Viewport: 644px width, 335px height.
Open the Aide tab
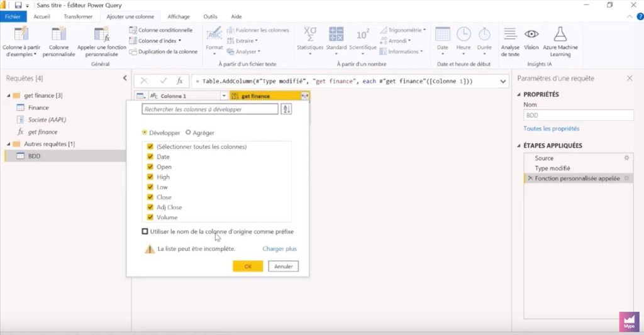(236, 16)
